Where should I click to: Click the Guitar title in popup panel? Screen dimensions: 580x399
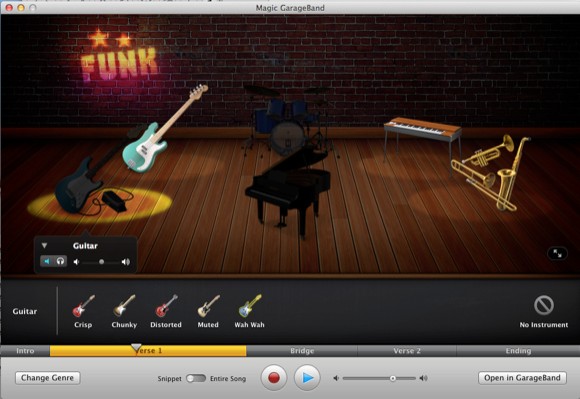tap(85, 246)
